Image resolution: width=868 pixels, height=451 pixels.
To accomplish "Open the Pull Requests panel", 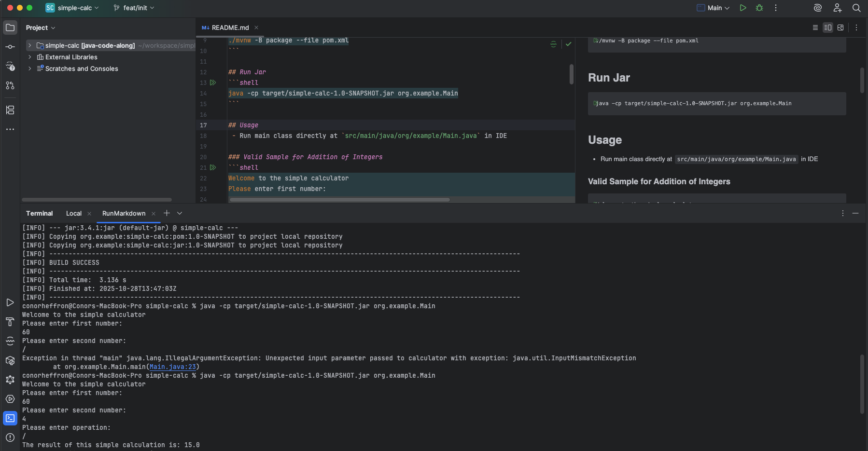I will click(x=10, y=85).
